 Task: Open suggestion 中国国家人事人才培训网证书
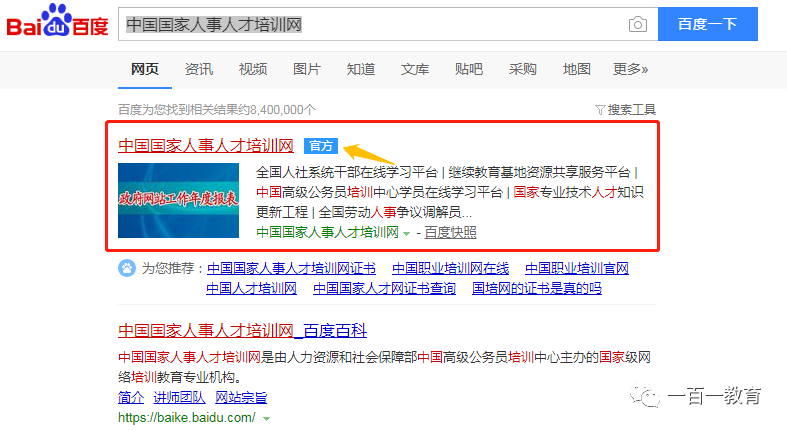pyautogui.click(x=291, y=268)
